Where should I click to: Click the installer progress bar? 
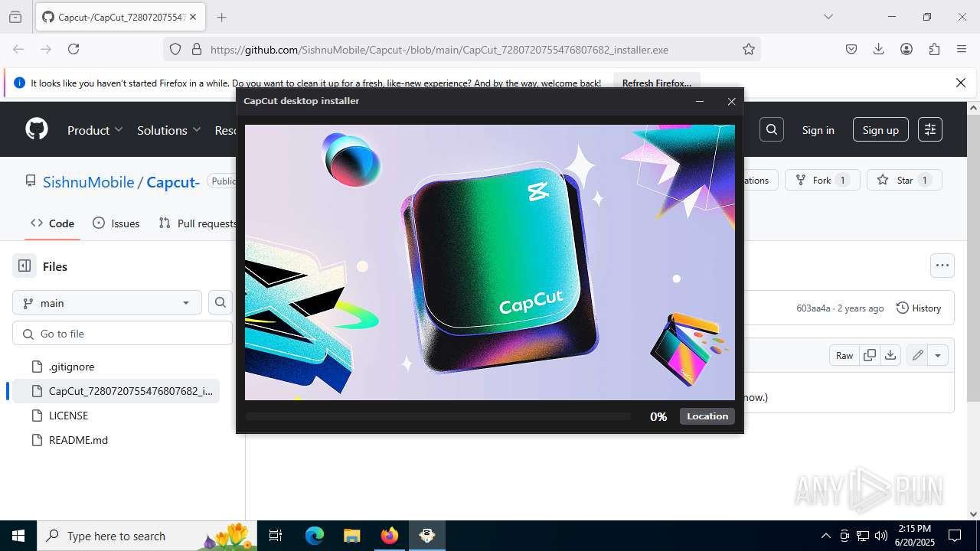tap(438, 416)
